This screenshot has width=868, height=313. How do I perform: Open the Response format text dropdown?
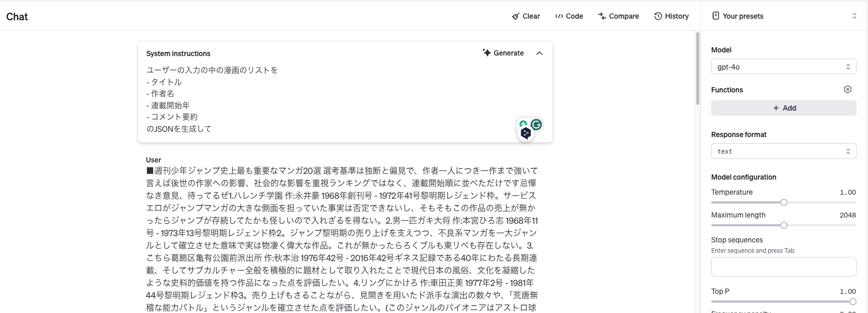point(783,151)
